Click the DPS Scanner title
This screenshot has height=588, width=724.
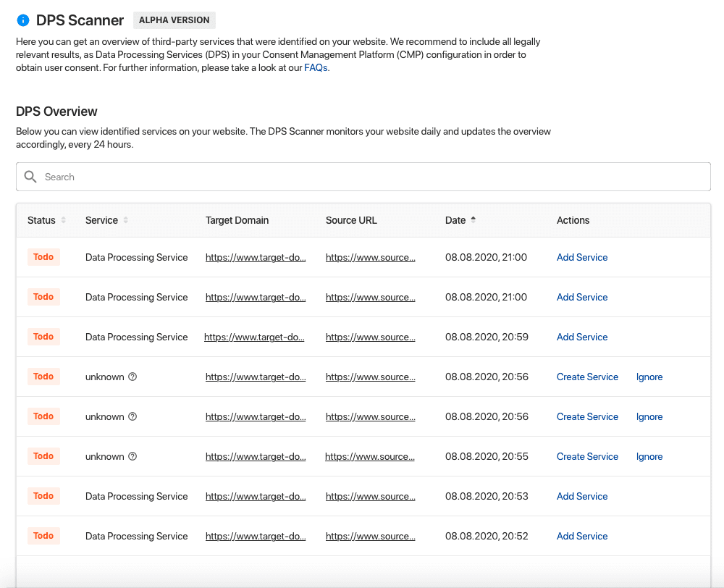(80, 20)
